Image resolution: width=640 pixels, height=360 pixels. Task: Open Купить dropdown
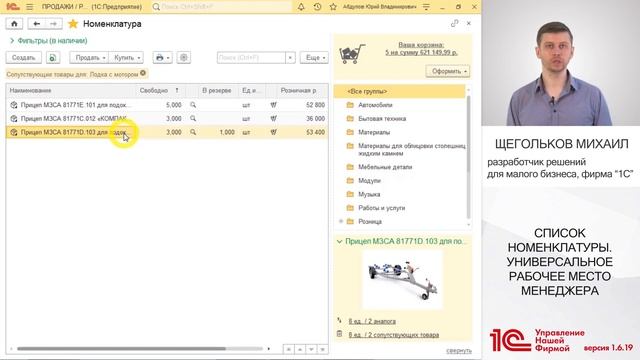126,58
